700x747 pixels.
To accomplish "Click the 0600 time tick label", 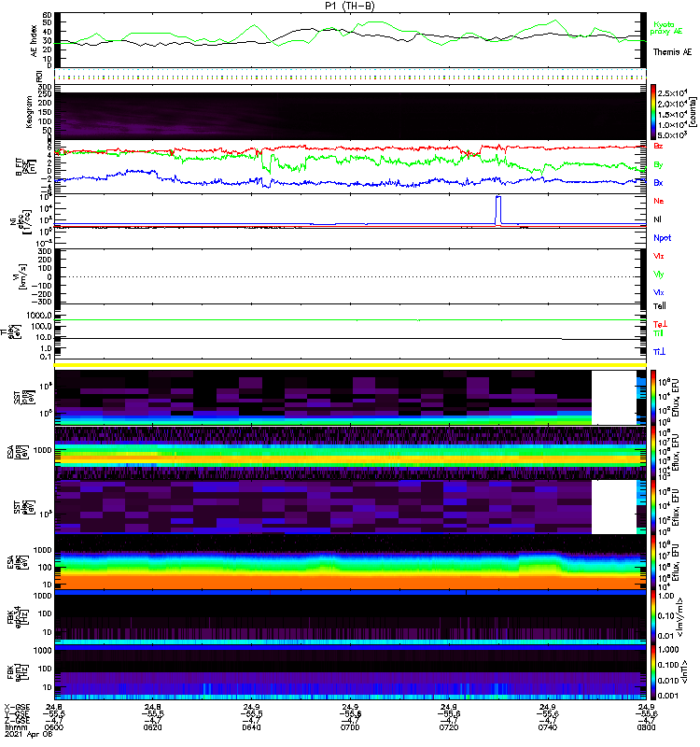I will pyautogui.click(x=54, y=727).
